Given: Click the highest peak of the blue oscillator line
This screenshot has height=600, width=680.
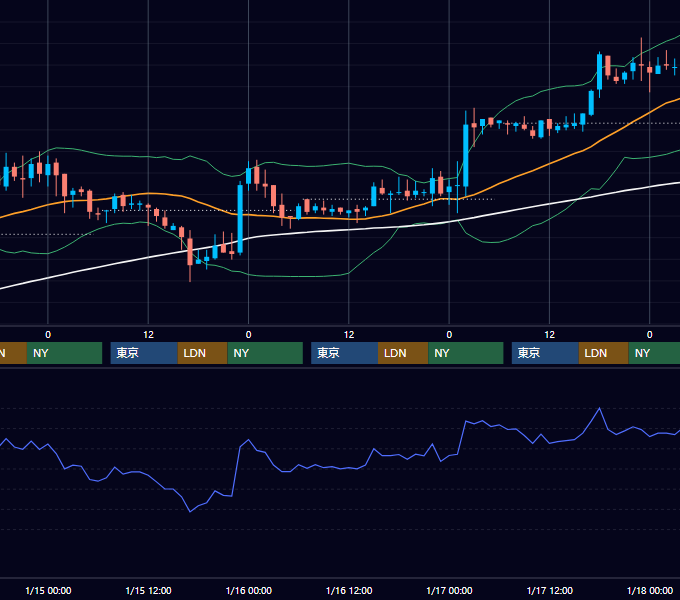Looking at the screenshot, I should click(x=600, y=408).
